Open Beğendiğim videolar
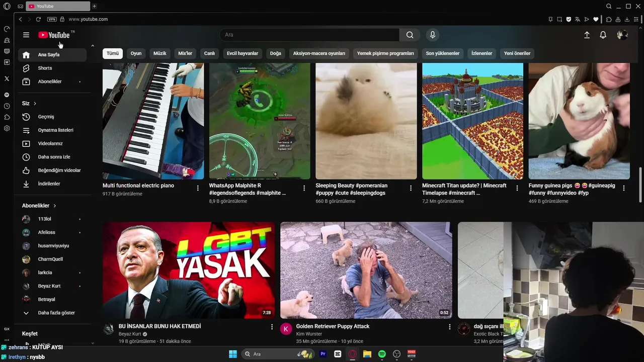The width and height of the screenshot is (644, 362). (52, 170)
